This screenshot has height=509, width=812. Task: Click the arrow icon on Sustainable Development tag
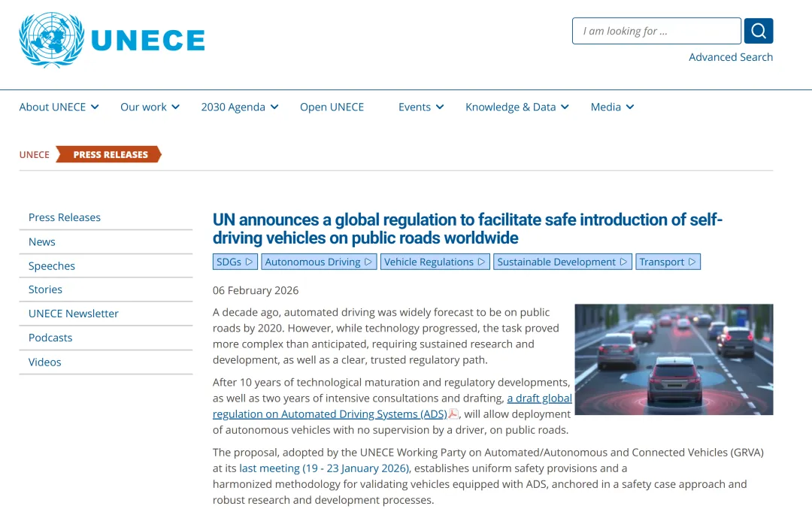[x=623, y=262]
